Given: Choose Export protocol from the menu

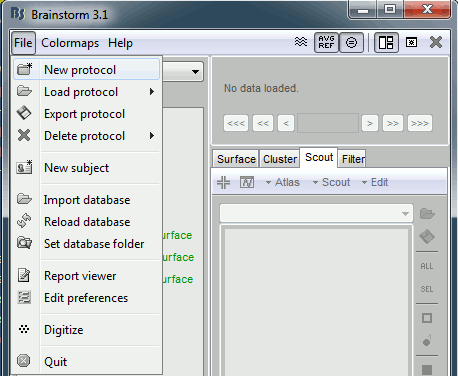Looking at the screenshot, I should tap(86, 114).
